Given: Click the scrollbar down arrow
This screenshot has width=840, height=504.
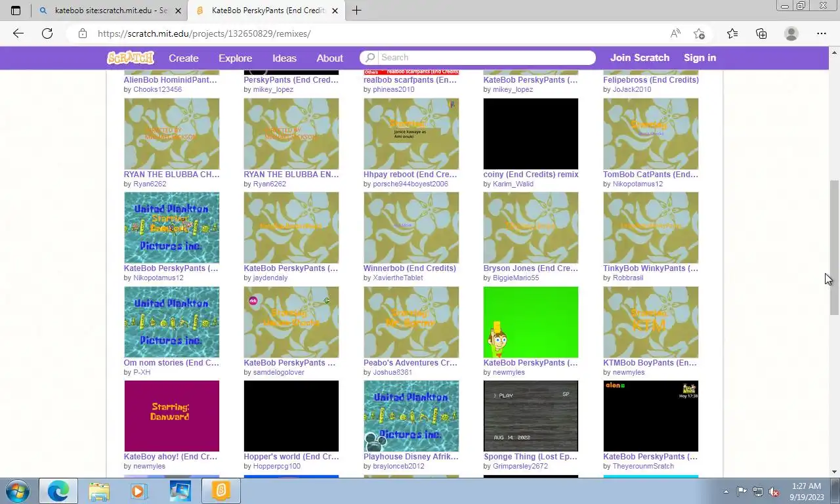Looking at the screenshot, I should click(x=835, y=472).
